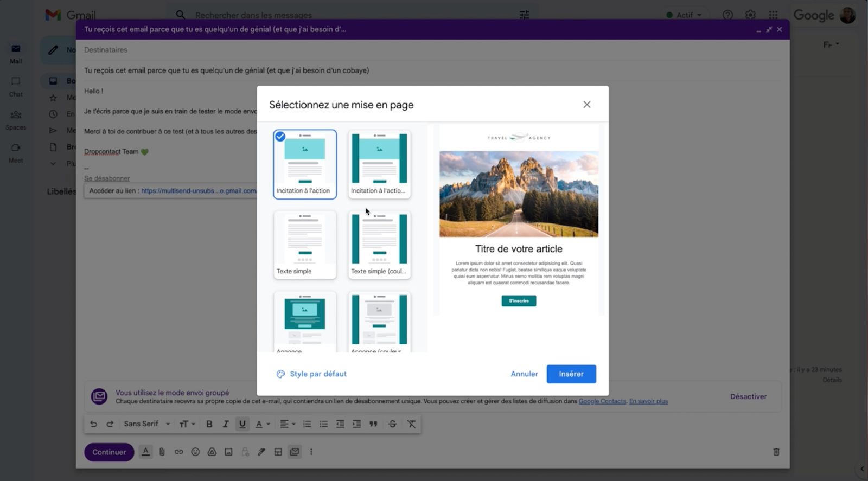The image size is (868, 481).
Task: Remove text formatting
Action: point(411,424)
